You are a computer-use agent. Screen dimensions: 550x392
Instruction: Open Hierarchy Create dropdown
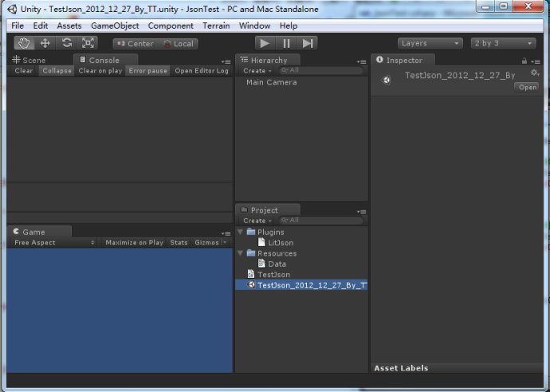pyautogui.click(x=257, y=71)
